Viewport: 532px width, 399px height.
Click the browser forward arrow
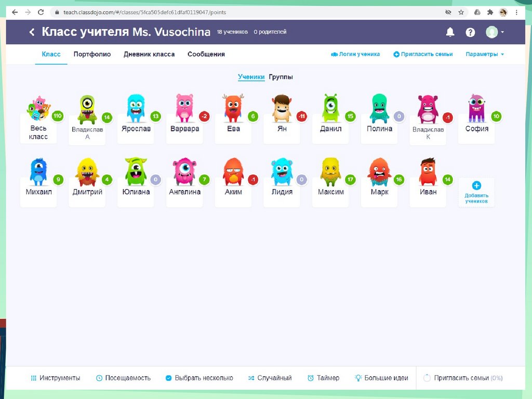coord(28,12)
